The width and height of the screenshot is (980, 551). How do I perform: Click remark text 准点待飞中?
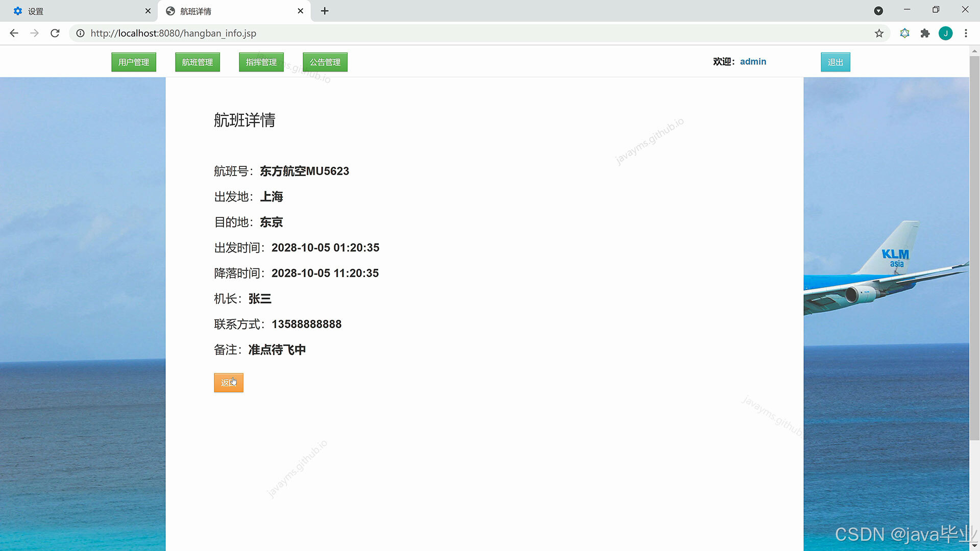[277, 349]
